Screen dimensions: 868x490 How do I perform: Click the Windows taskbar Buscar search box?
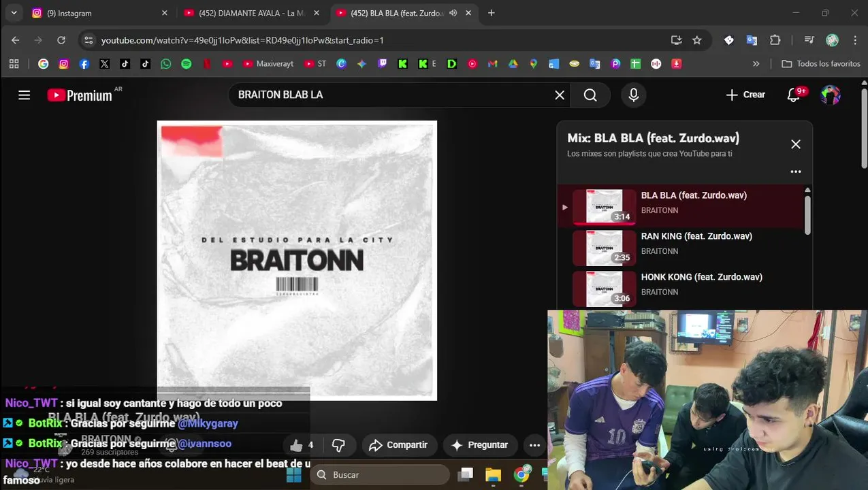(x=380, y=475)
